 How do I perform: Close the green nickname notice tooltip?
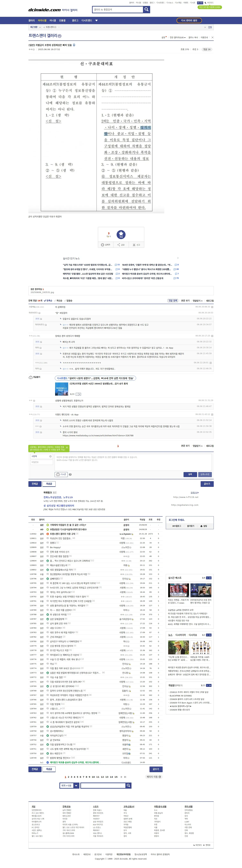67,448
